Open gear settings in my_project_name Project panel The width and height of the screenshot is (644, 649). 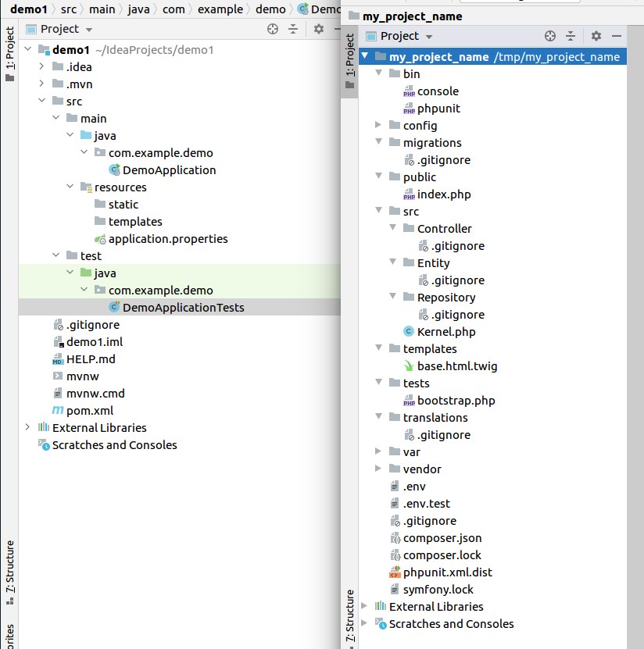click(596, 36)
